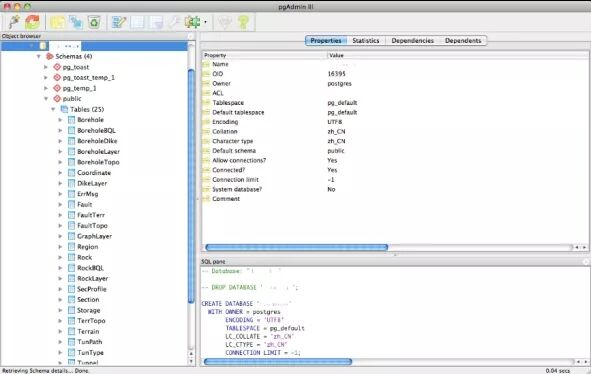Open the object properties toolbar icon
The width and height of the screenshot is (591, 374).
tap(57, 22)
